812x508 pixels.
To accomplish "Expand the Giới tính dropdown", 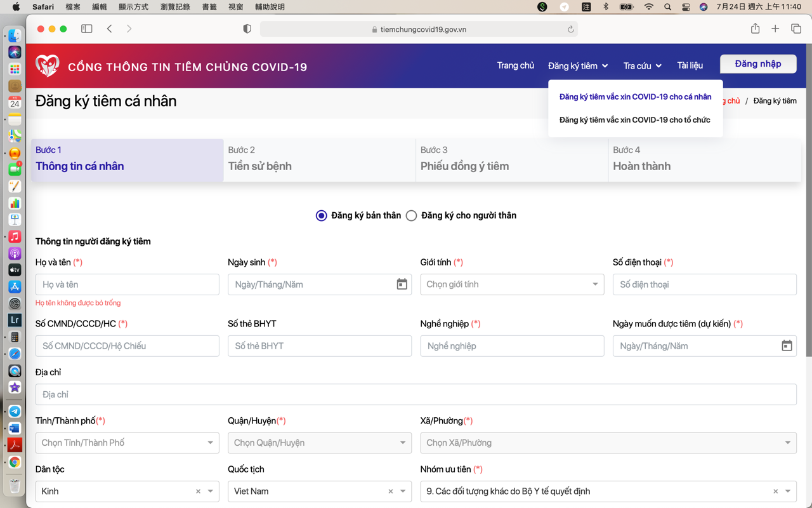I will pos(595,284).
